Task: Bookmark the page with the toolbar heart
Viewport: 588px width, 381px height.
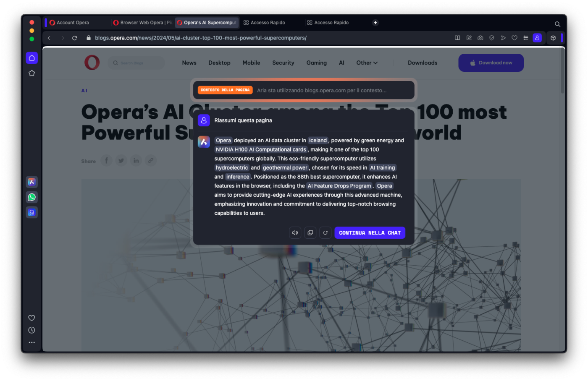Action: pos(514,38)
